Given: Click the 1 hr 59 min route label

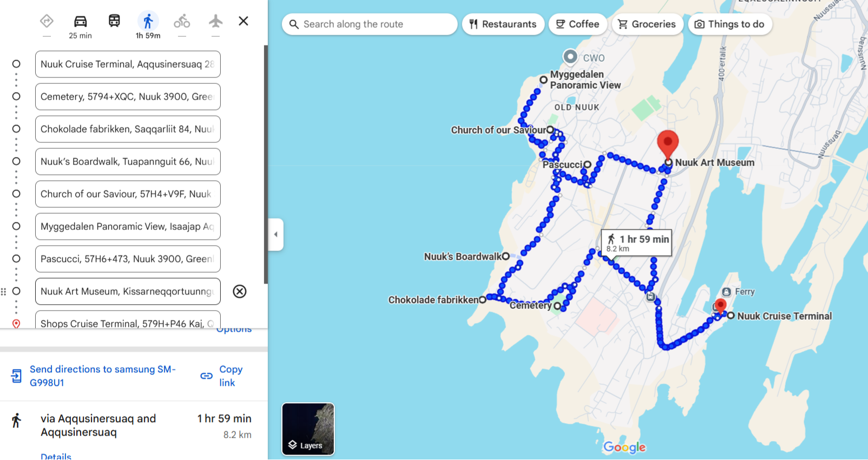Looking at the screenshot, I should [636, 243].
